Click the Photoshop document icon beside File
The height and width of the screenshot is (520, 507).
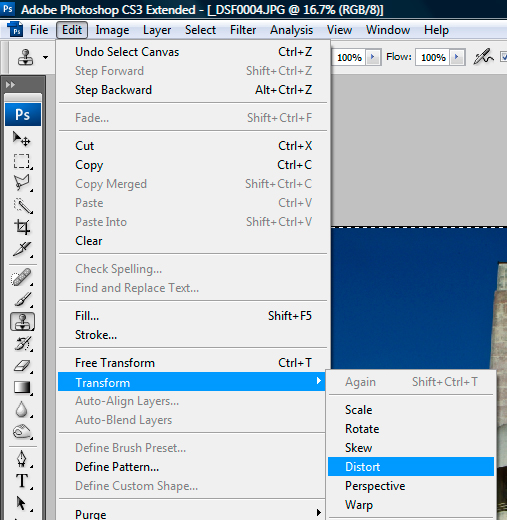point(15,30)
